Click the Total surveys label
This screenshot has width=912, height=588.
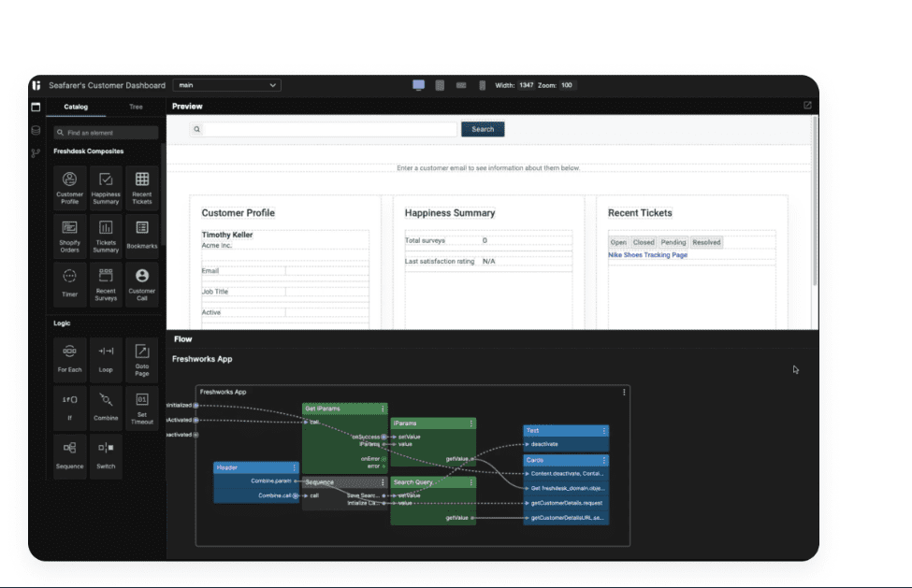pos(425,240)
